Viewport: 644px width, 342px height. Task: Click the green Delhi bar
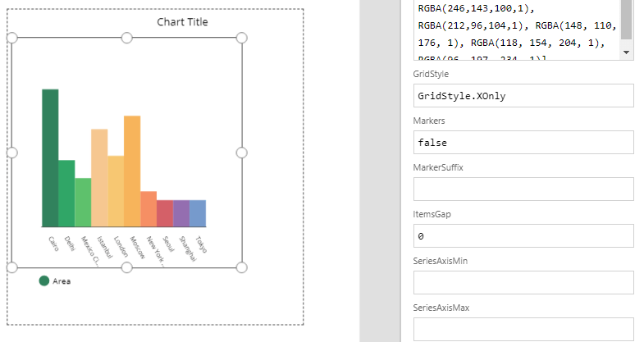pos(66,194)
